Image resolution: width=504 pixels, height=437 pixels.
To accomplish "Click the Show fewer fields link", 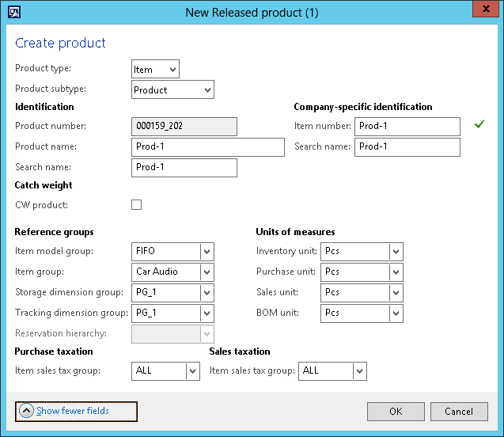I will point(73,411).
